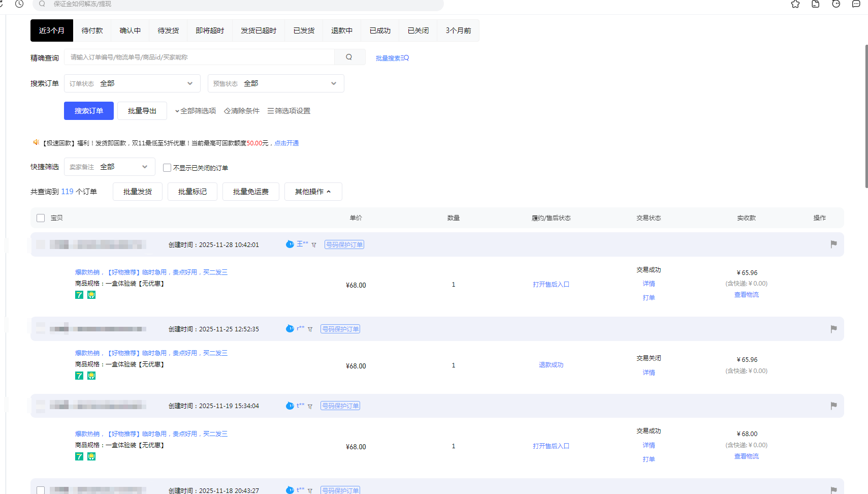Viewport: 868px width, 494px height.
Task: Click 清除条件 to reset filters
Action: point(242,111)
